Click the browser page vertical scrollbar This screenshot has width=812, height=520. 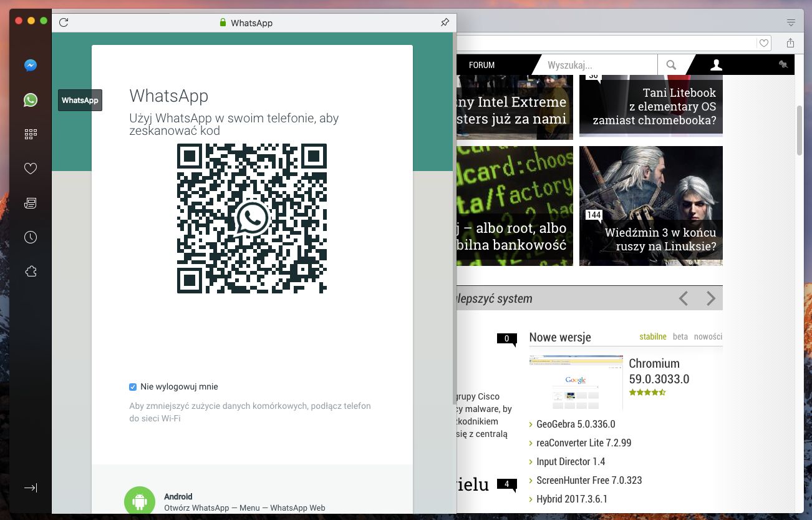pos(800,130)
